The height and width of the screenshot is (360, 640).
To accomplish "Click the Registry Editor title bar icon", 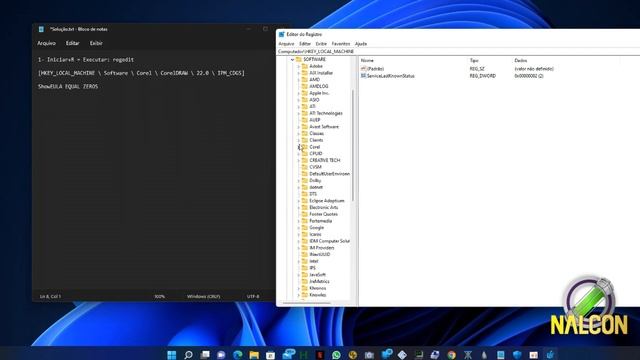I will (x=282, y=34).
